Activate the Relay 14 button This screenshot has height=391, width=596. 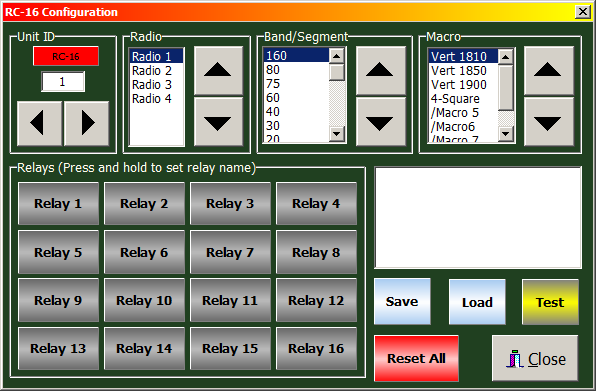(x=144, y=348)
